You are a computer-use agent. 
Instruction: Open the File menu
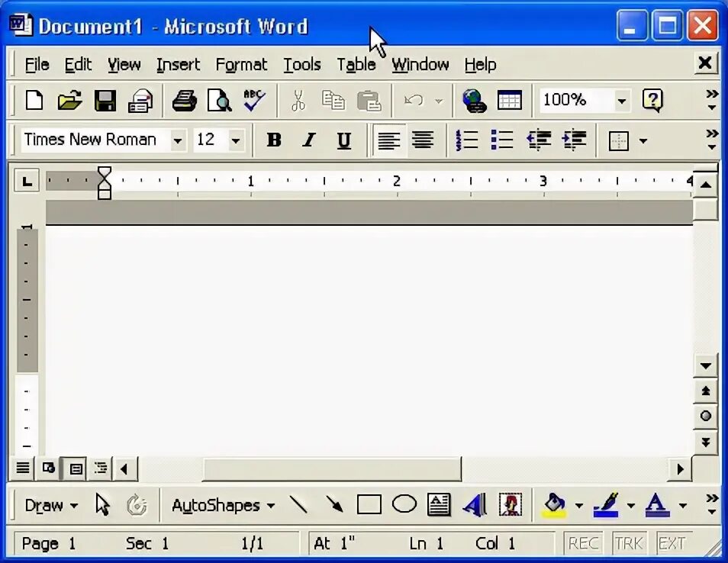37,65
